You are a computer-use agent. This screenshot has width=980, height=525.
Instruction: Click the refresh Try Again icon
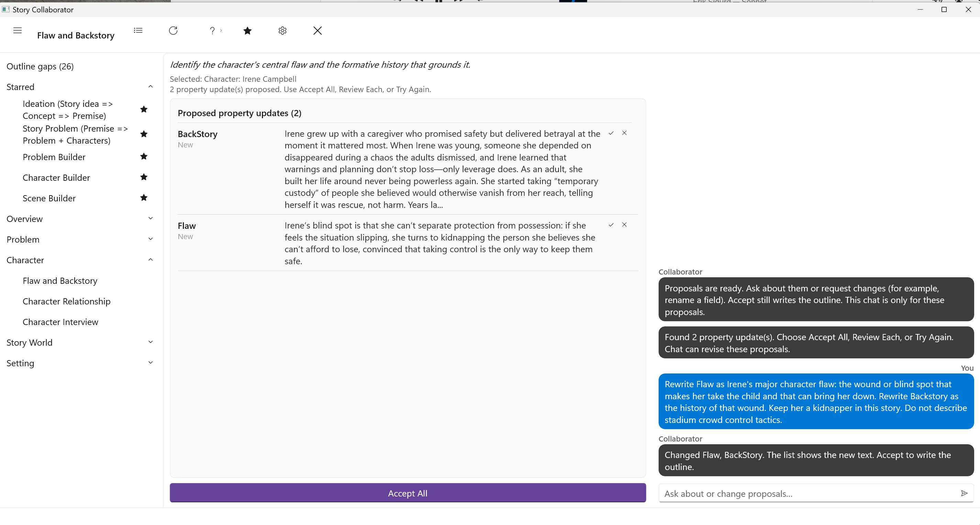pyautogui.click(x=173, y=31)
